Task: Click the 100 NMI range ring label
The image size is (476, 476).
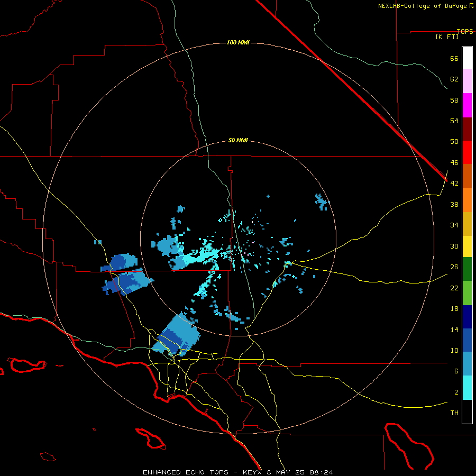Action: (x=238, y=42)
